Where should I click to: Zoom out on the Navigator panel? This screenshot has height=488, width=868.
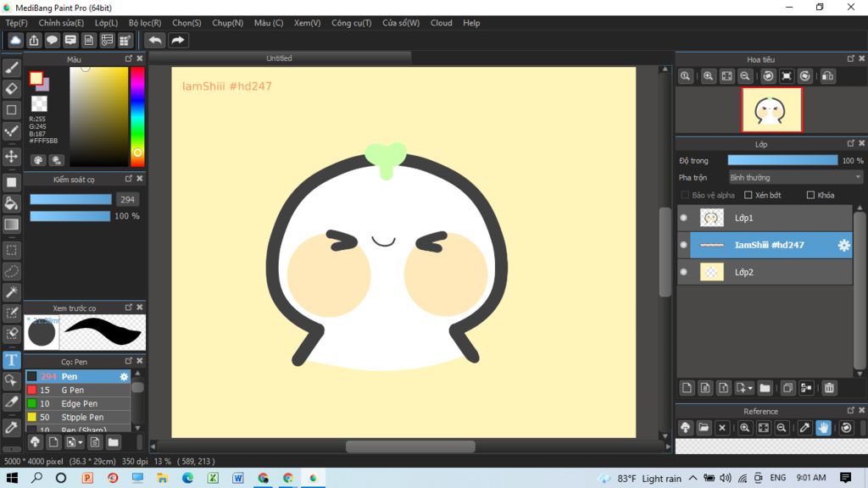point(745,76)
